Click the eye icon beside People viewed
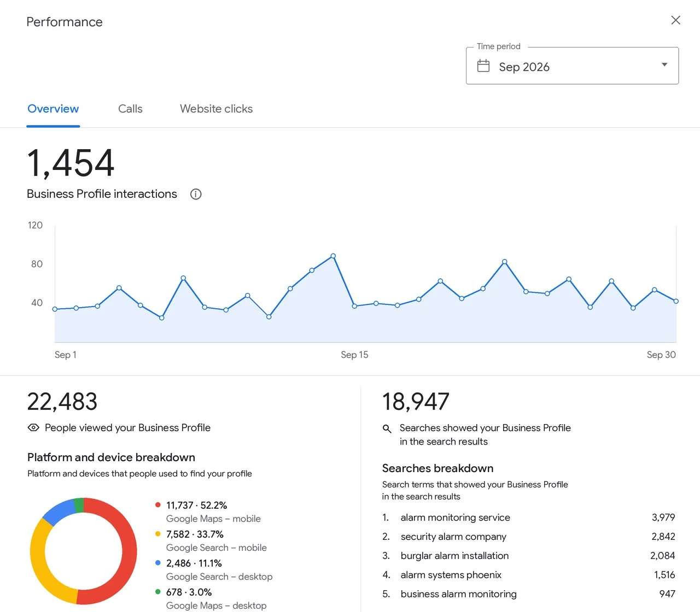The width and height of the screenshot is (700, 612). 33,428
